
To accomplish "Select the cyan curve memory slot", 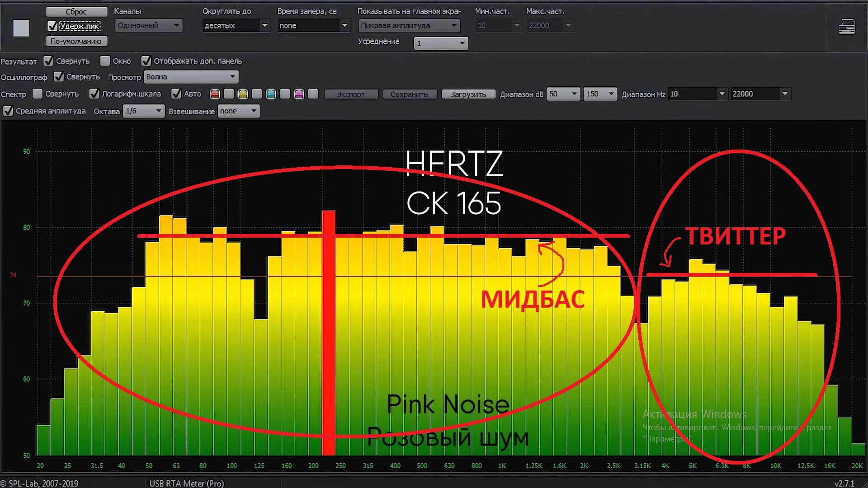I will click(271, 94).
